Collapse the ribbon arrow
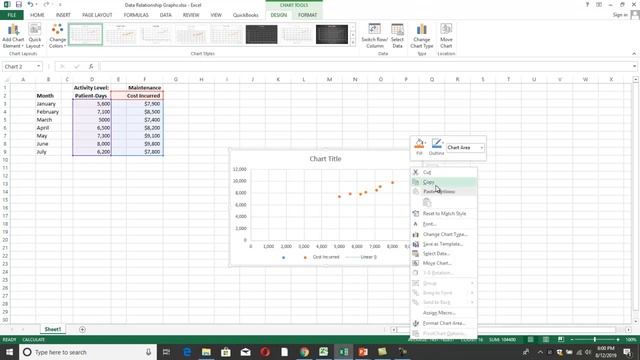 pyautogui.click(x=634, y=53)
